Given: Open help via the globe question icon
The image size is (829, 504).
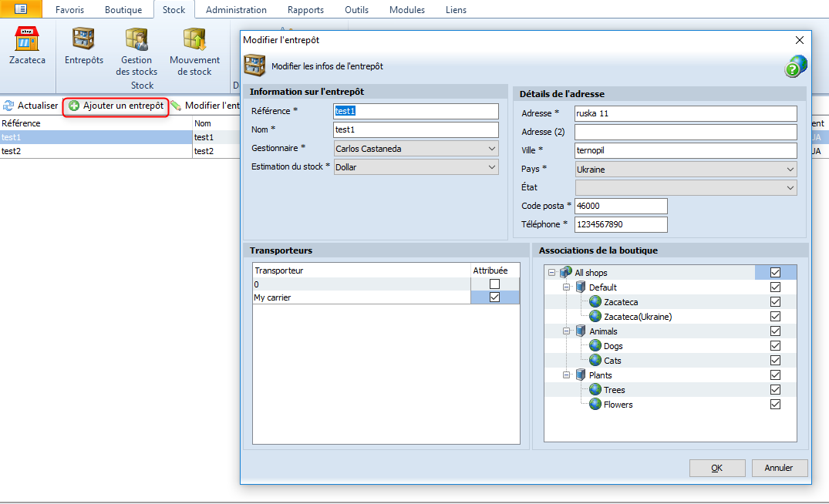Looking at the screenshot, I should pos(796,66).
